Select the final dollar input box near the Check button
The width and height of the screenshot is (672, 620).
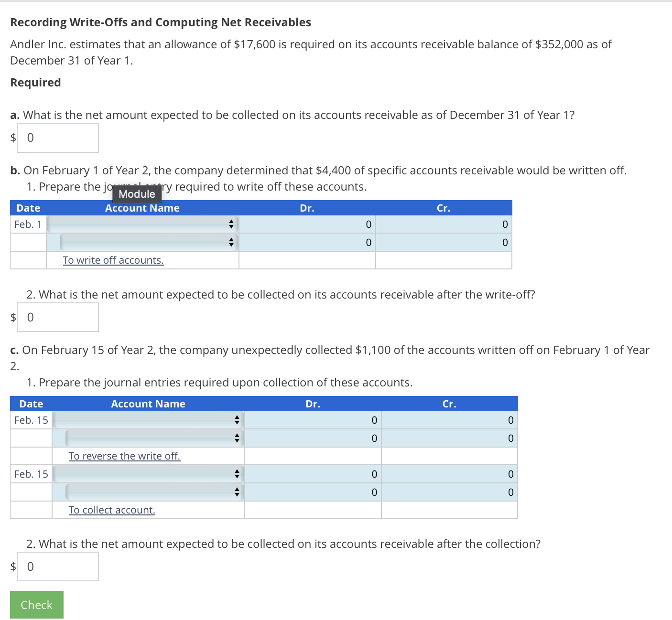[x=57, y=567]
